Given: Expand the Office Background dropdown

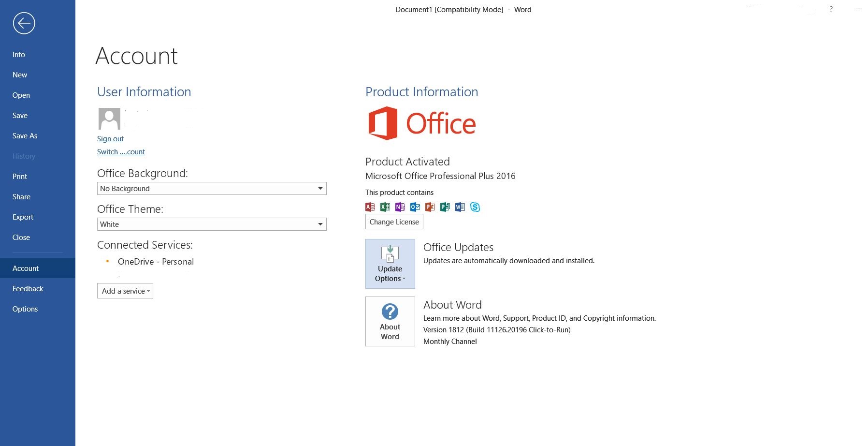Looking at the screenshot, I should click(212, 188).
